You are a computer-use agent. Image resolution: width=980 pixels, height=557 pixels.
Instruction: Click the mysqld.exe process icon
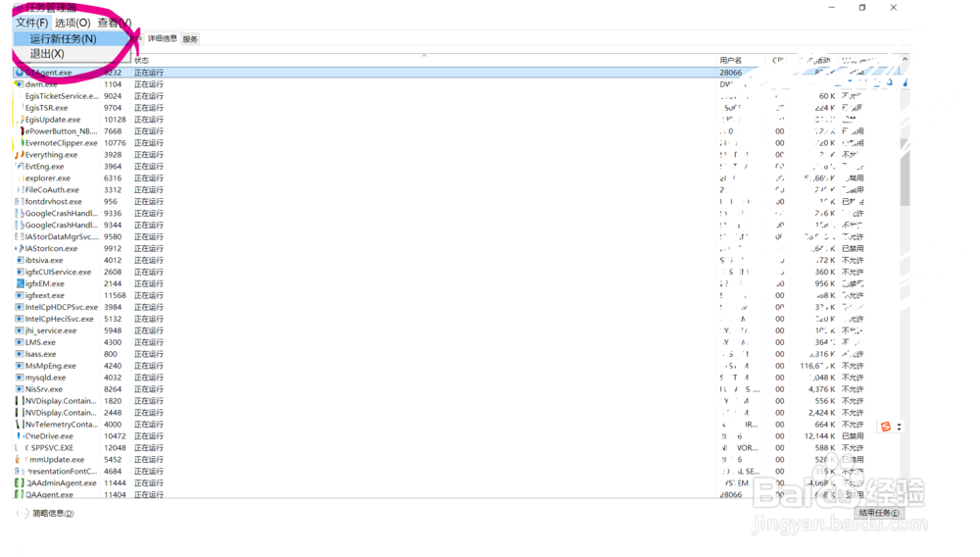[x=20, y=378]
